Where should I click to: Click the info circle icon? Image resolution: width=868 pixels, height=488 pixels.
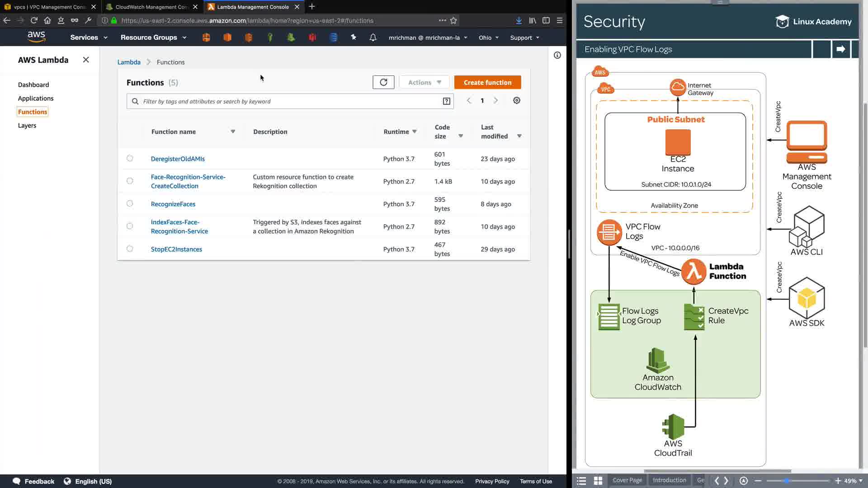click(557, 55)
